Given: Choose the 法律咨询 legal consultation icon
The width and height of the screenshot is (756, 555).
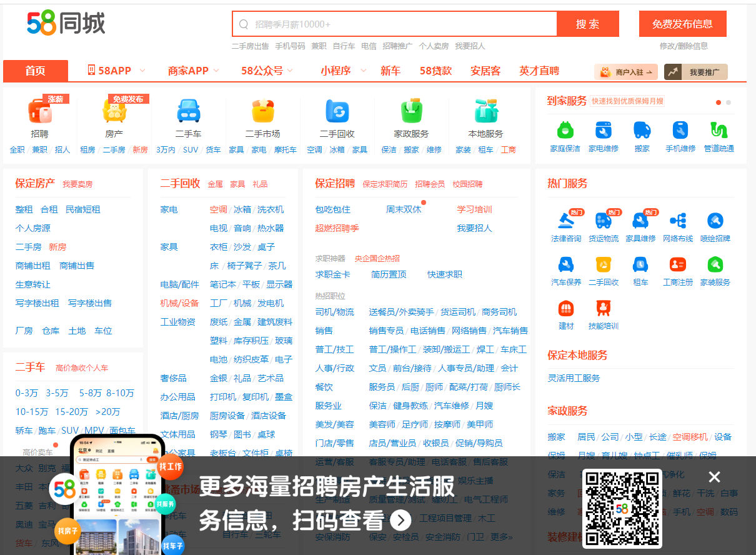Looking at the screenshot, I should 566,221.
